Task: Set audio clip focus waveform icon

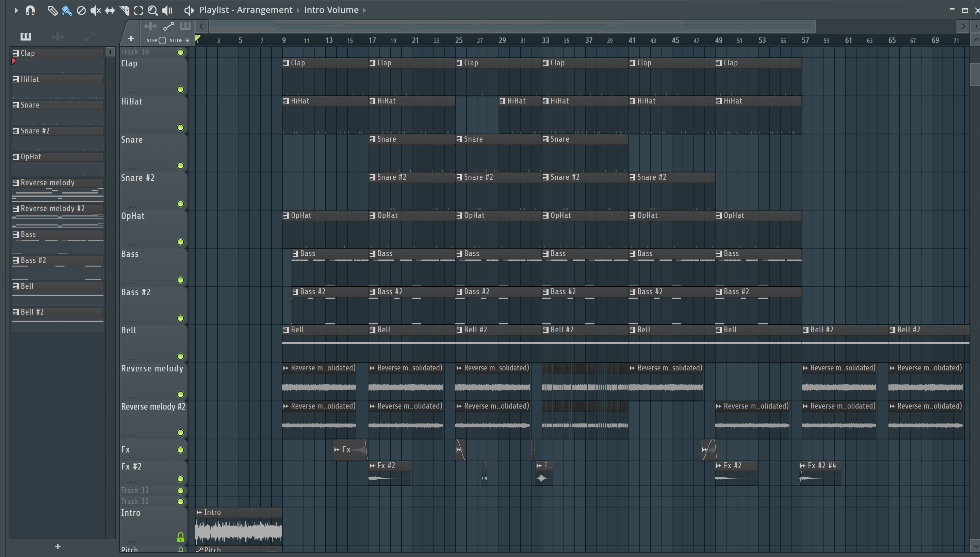Action: pos(150,27)
